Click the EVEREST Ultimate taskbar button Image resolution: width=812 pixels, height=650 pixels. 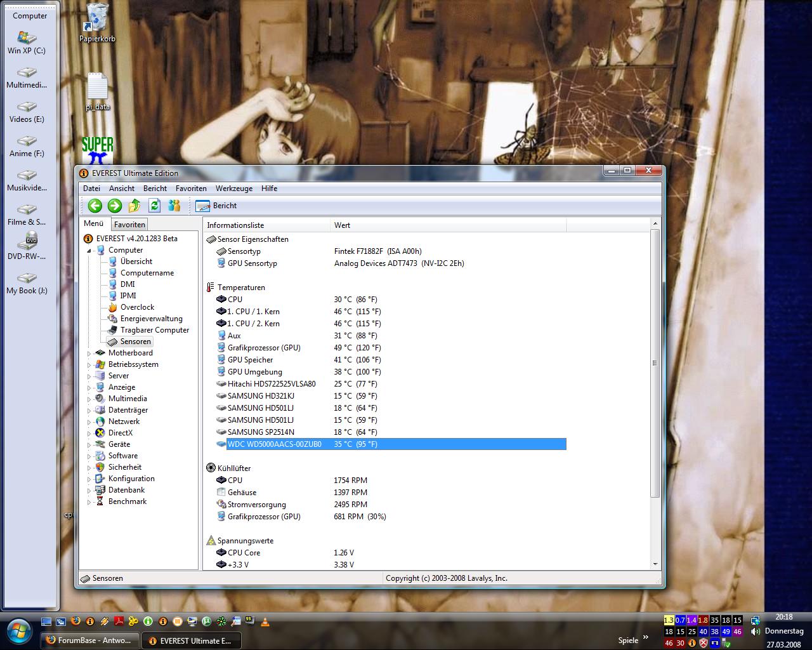192,640
